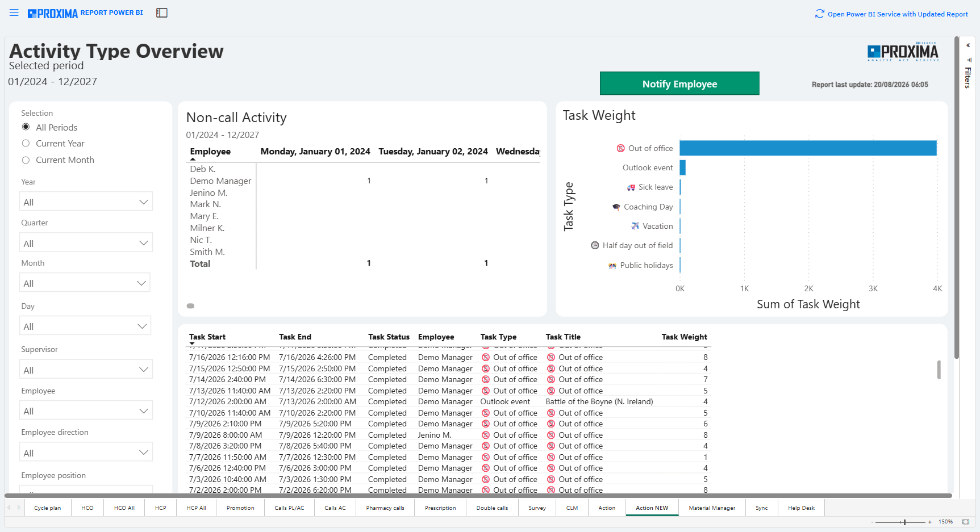Click the zoom-in plus icon
This screenshot has height=532, width=980.
pyautogui.click(x=929, y=522)
